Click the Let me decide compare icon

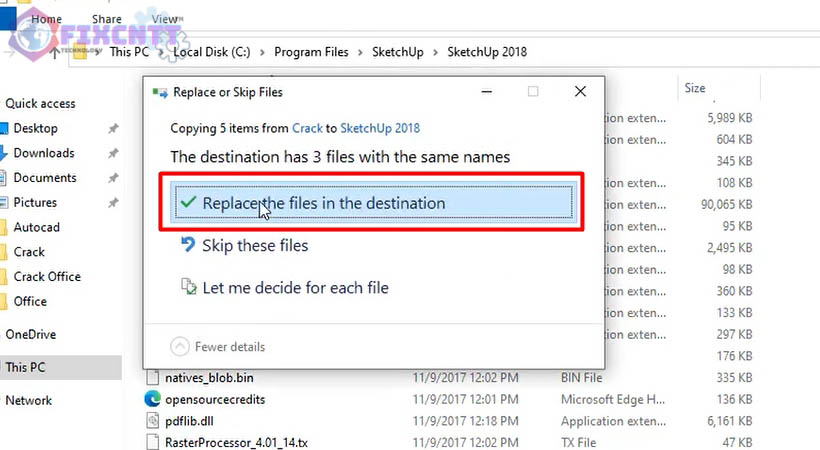(186, 288)
